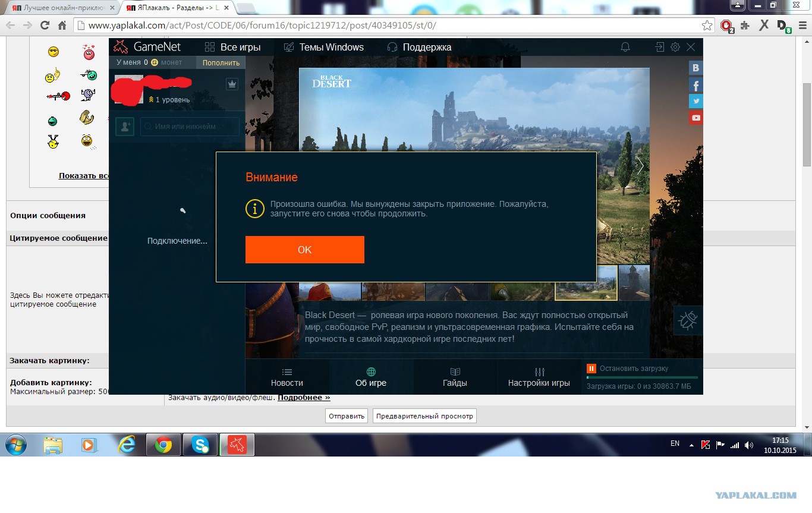This screenshot has height=513, width=812.
Task: Open Поддержка in GameNet
Action: coord(419,47)
